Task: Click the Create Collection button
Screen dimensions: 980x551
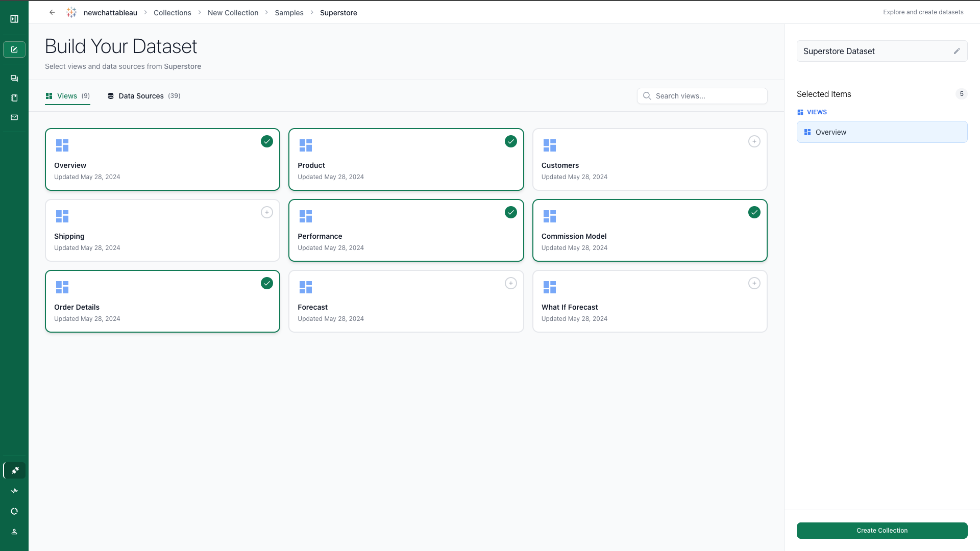Action: click(x=881, y=530)
